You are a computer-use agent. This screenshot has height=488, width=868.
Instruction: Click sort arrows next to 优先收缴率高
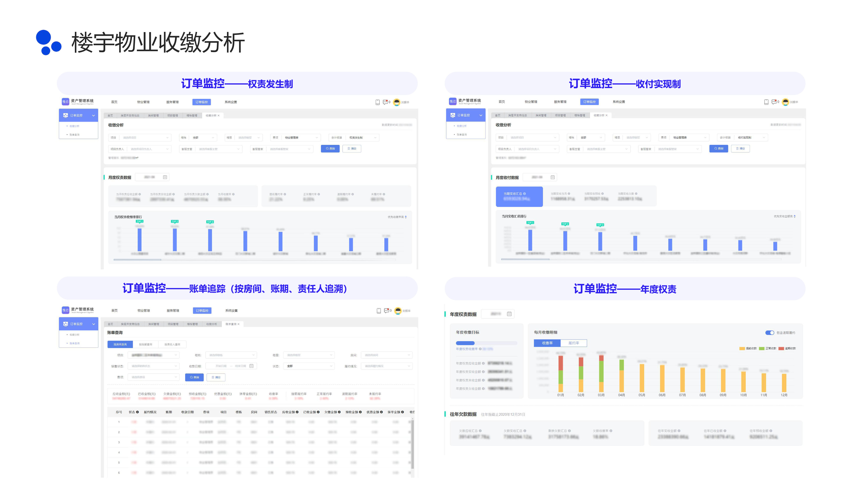[406, 217]
